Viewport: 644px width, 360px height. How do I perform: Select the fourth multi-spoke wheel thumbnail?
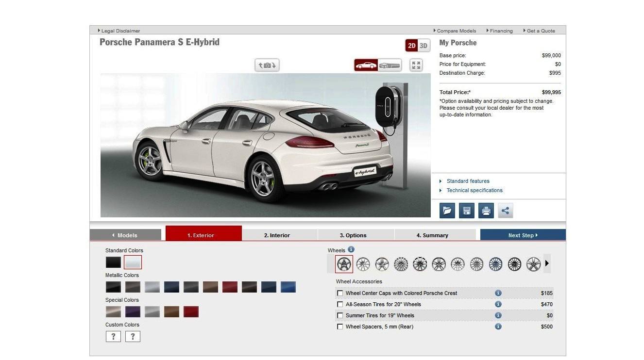tap(401, 264)
